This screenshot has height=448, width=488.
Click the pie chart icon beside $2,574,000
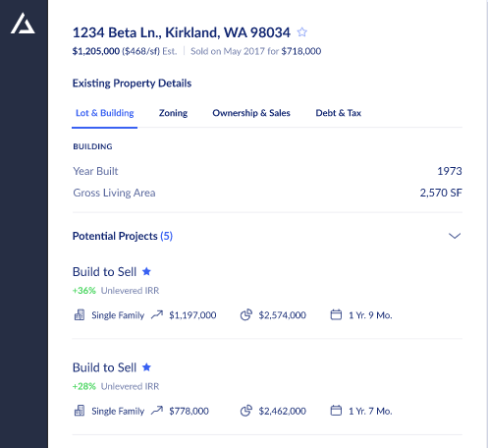coord(246,315)
